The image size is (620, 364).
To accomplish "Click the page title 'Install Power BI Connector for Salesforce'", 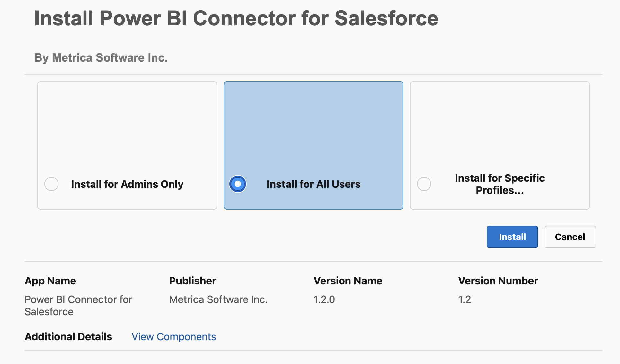I will (236, 18).
